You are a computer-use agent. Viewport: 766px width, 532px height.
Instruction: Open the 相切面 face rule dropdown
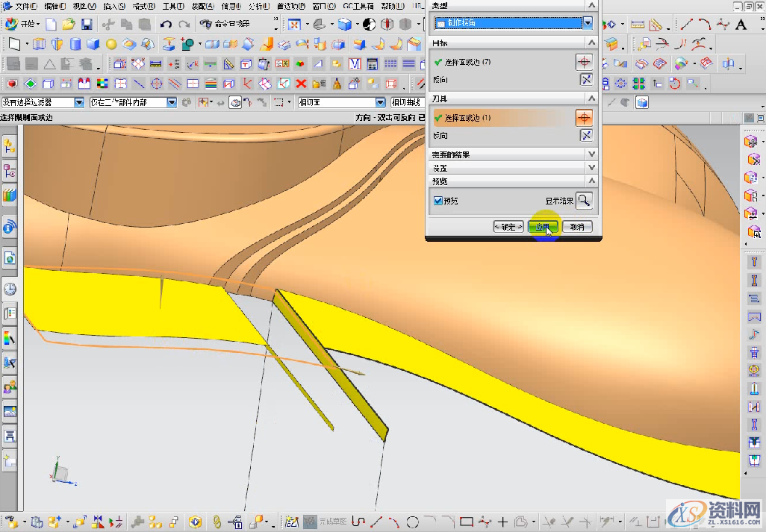coord(381,102)
